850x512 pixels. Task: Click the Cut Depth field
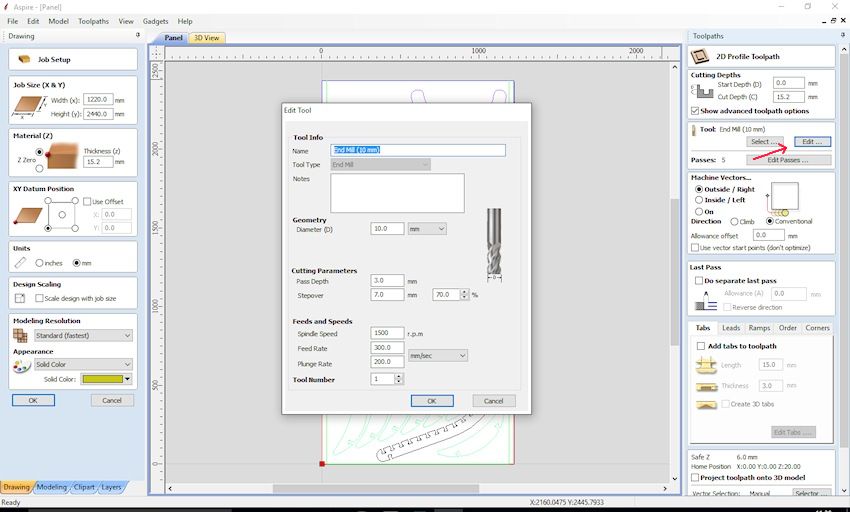click(x=788, y=97)
